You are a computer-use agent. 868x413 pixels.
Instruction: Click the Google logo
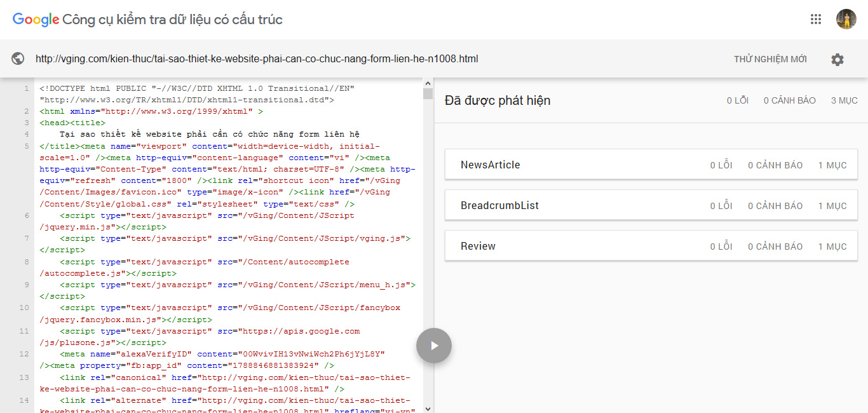click(x=36, y=19)
